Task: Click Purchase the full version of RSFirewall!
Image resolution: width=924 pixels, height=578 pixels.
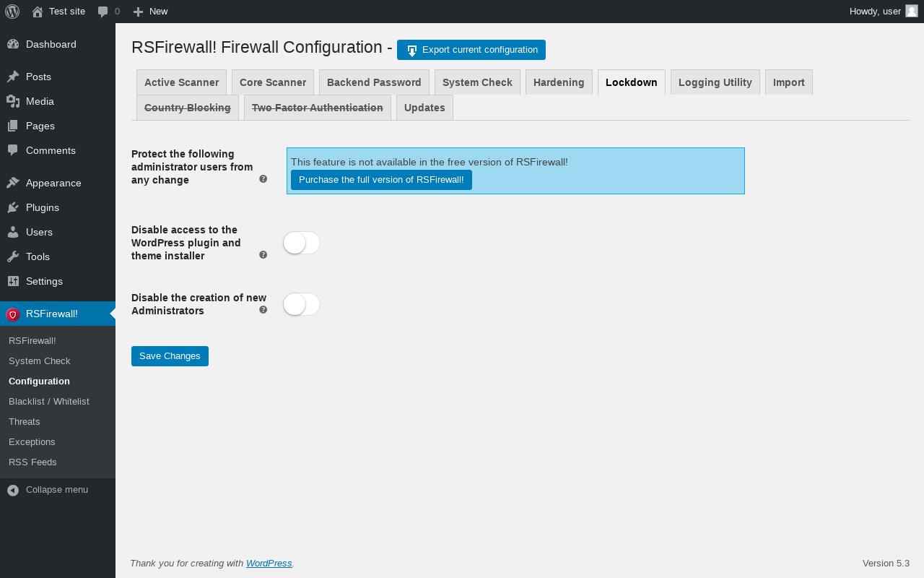Action: (381, 180)
